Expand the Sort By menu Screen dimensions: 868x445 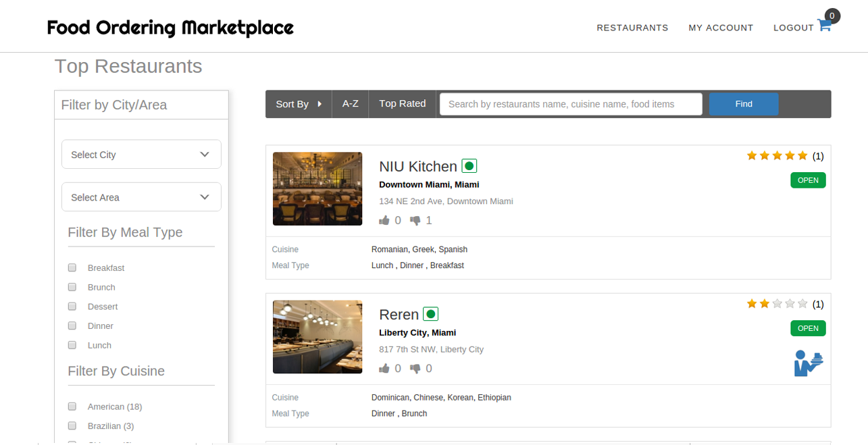pos(299,103)
